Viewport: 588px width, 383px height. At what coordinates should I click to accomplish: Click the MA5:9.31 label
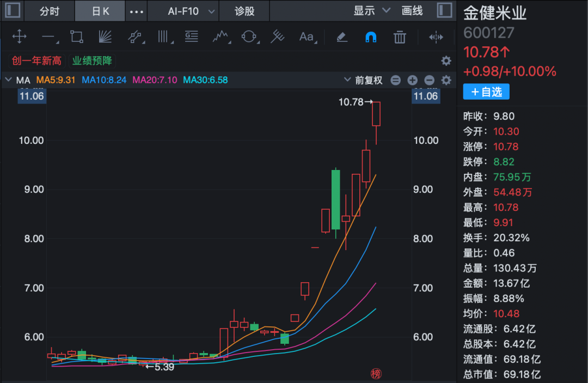pos(56,80)
